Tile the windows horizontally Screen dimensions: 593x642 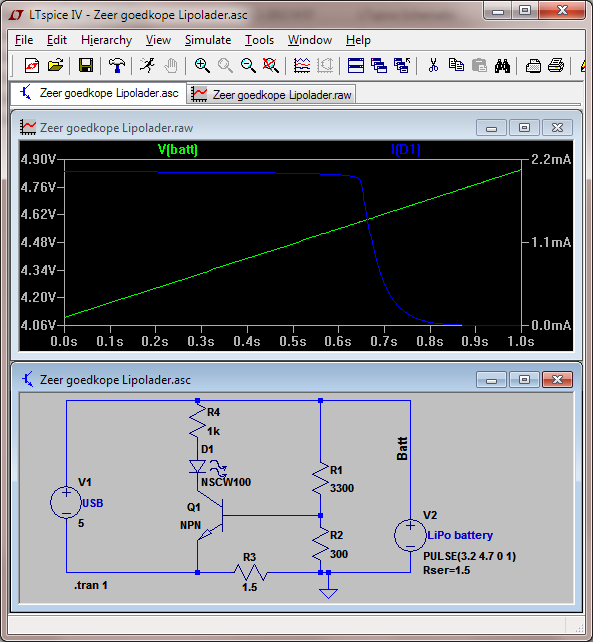click(356, 66)
